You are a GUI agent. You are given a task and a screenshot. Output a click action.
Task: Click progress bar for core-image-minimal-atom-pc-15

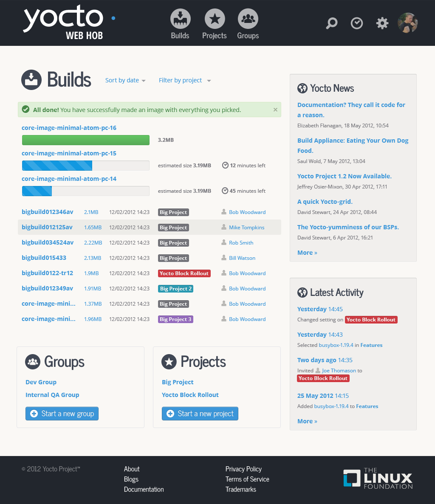point(85,166)
